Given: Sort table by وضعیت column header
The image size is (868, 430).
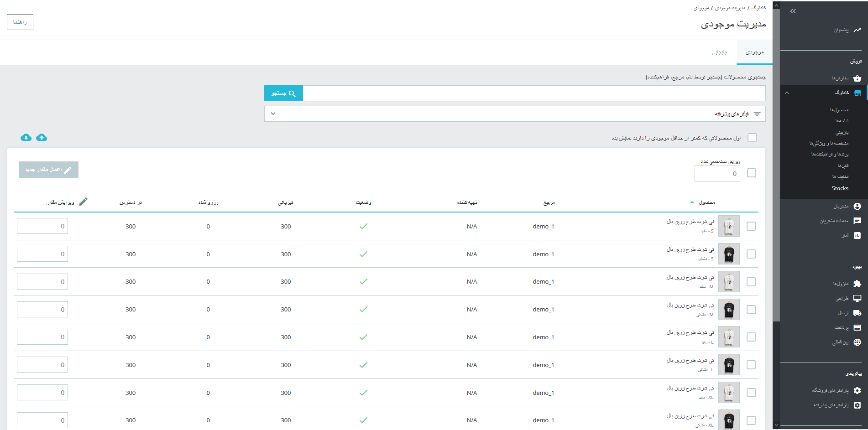Looking at the screenshot, I should [364, 202].
